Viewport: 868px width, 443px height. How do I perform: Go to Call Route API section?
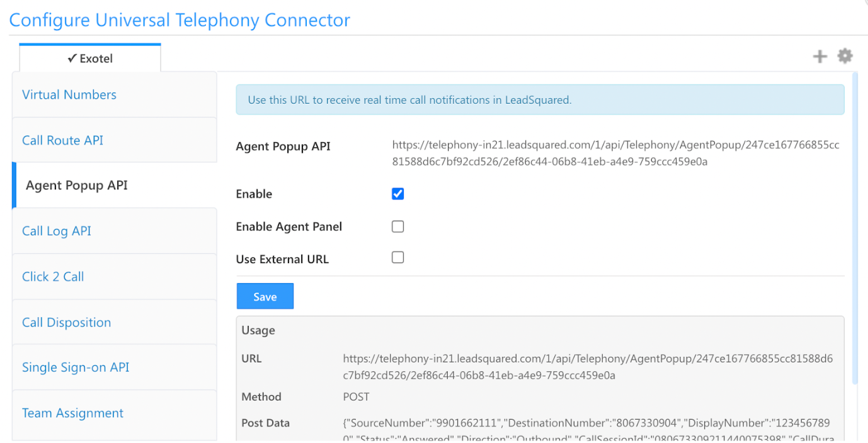pos(114,140)
